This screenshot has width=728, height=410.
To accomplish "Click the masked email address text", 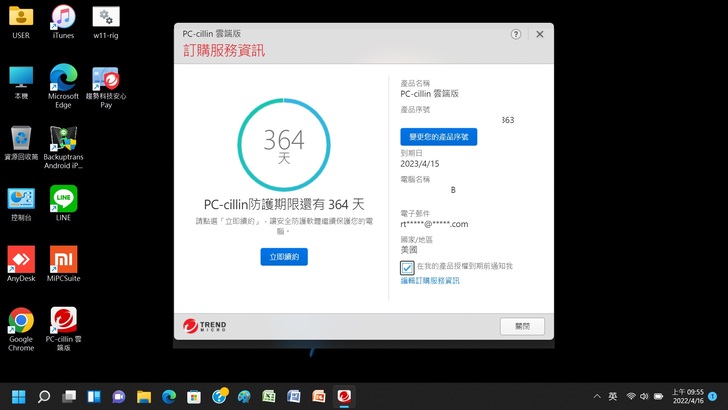I will (x=434, y=224).
